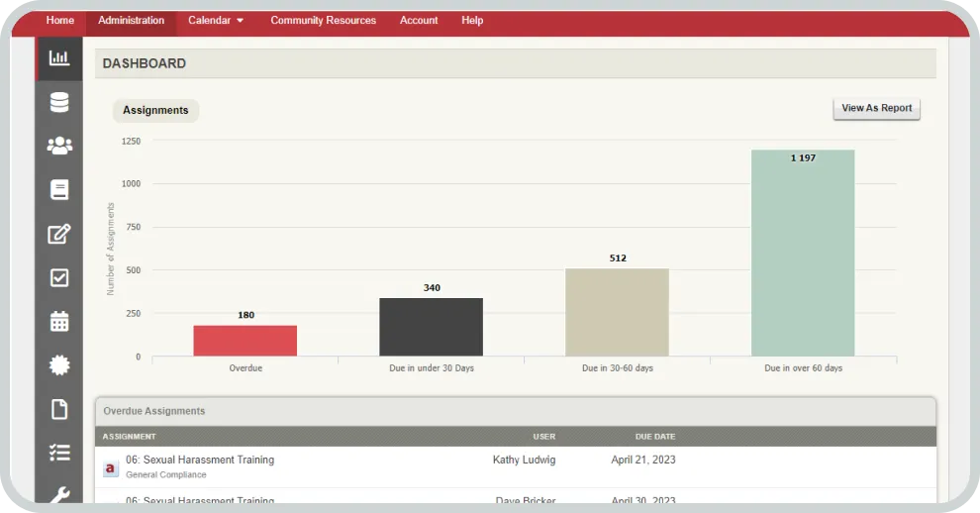This screenshot has height=513, width=980.
Task: Open the bar chart dashboard sidebar icon
Action: [x=59, y=58]
